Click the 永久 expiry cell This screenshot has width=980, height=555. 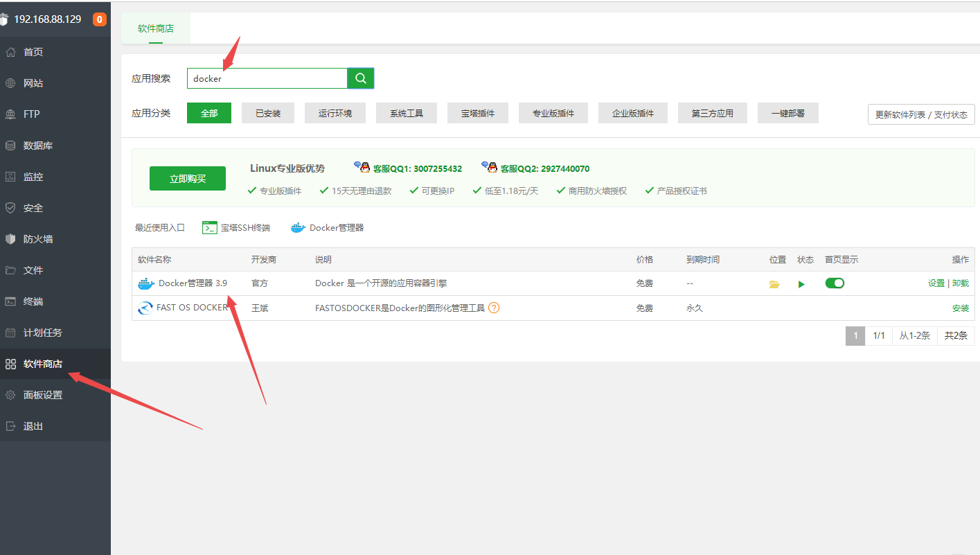695,308
